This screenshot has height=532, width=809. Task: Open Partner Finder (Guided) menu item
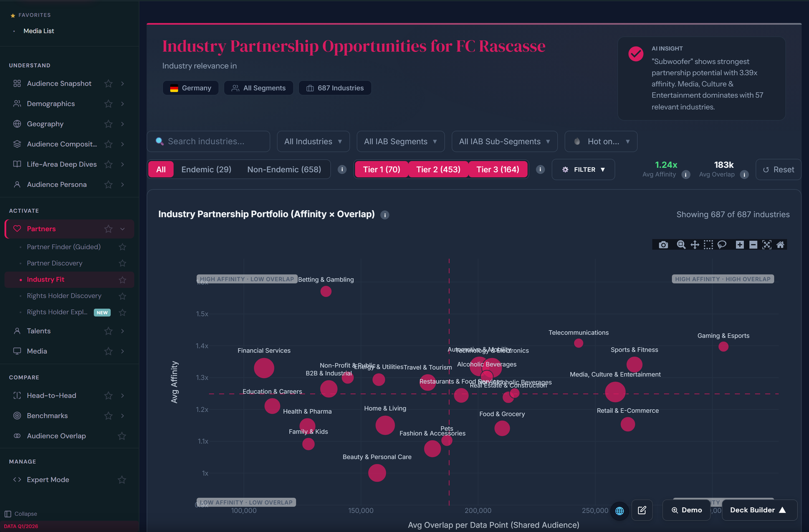[x=64, y=247]
